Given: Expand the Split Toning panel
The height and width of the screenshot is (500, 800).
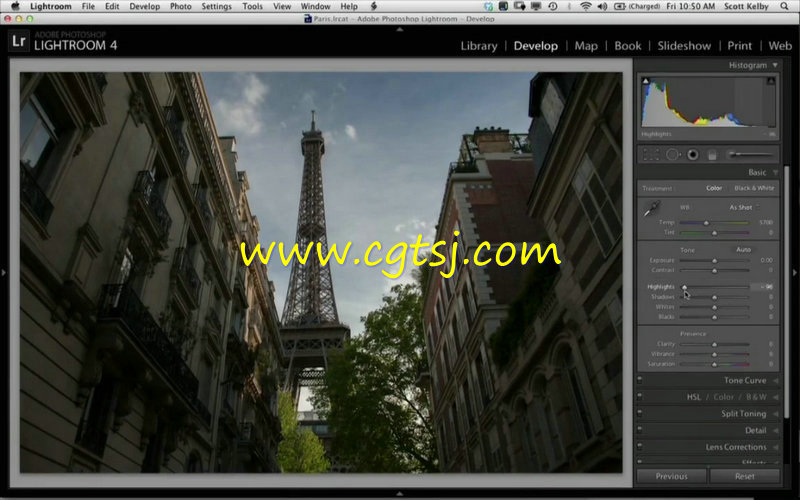Looking at the screenshot, I should [776, 413].
